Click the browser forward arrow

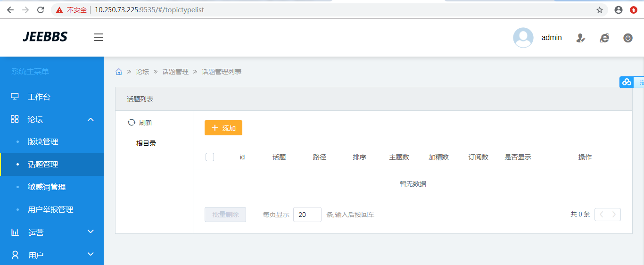point(25,10)
